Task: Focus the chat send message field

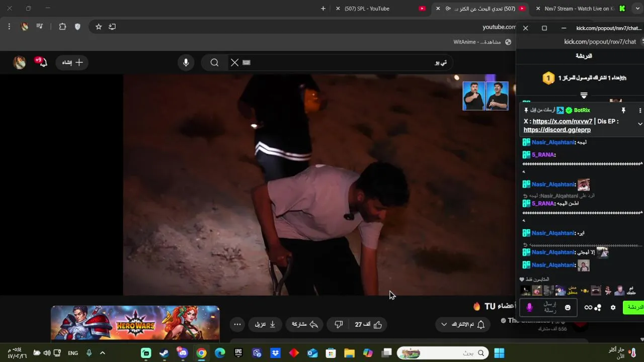Action: 549,307
